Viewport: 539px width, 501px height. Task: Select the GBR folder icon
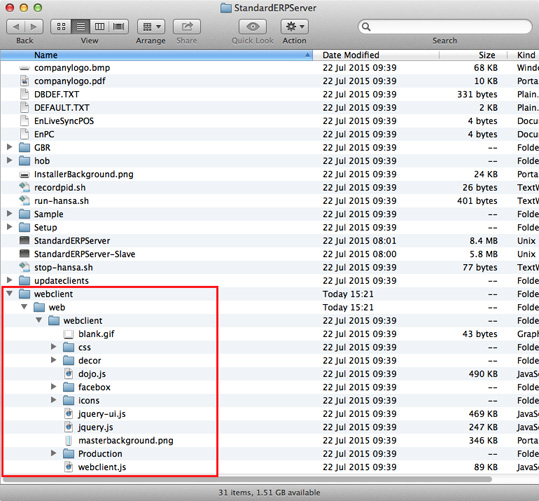[24, 148]
